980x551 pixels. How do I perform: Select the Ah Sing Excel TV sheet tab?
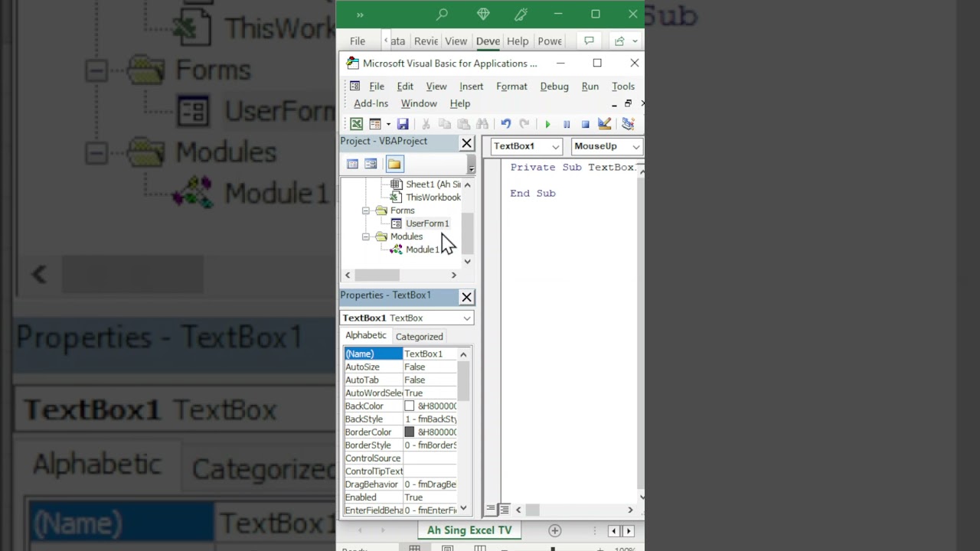pyautogui.click(x=469, y=530)
